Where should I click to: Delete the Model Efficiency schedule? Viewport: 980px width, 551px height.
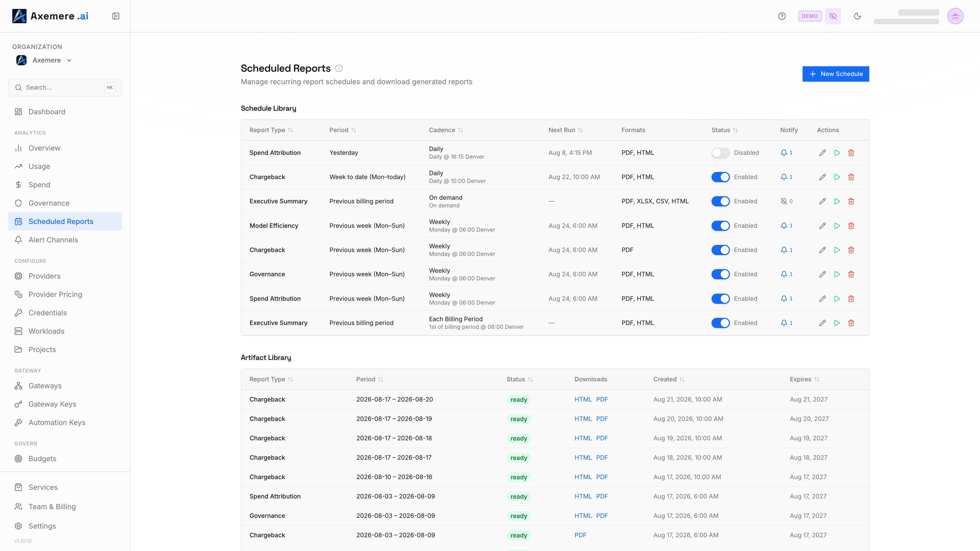[851, 226]
